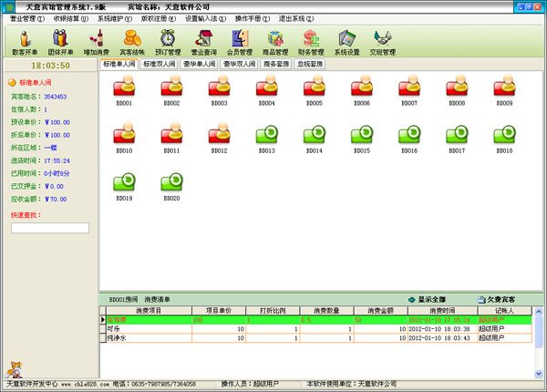Open the 营业管理 menu
Image resolution: width=547 pixels, height=392 pixels.
pos(27,18)
